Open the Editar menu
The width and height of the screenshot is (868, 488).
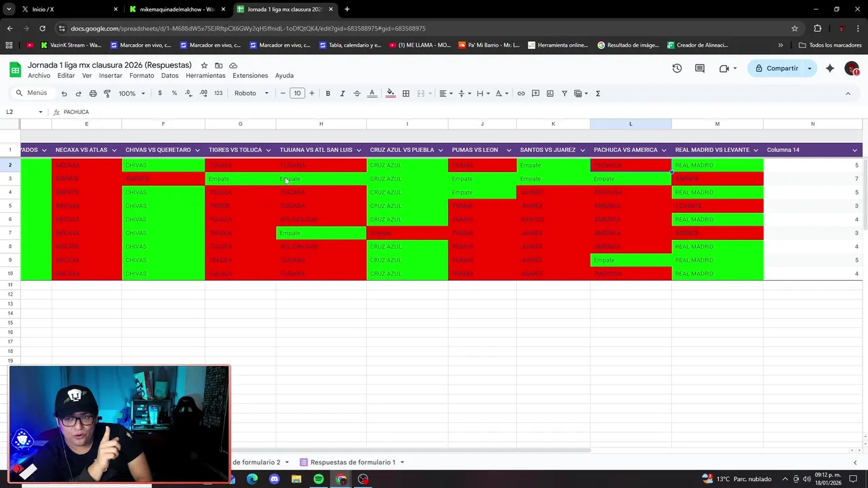(x=66, y=75)
